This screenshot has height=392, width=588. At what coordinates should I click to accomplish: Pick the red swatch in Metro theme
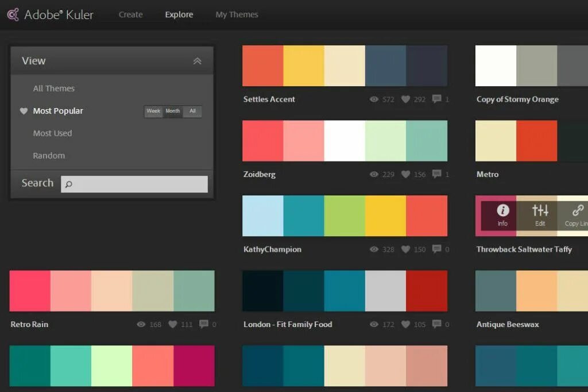point(537,141)
